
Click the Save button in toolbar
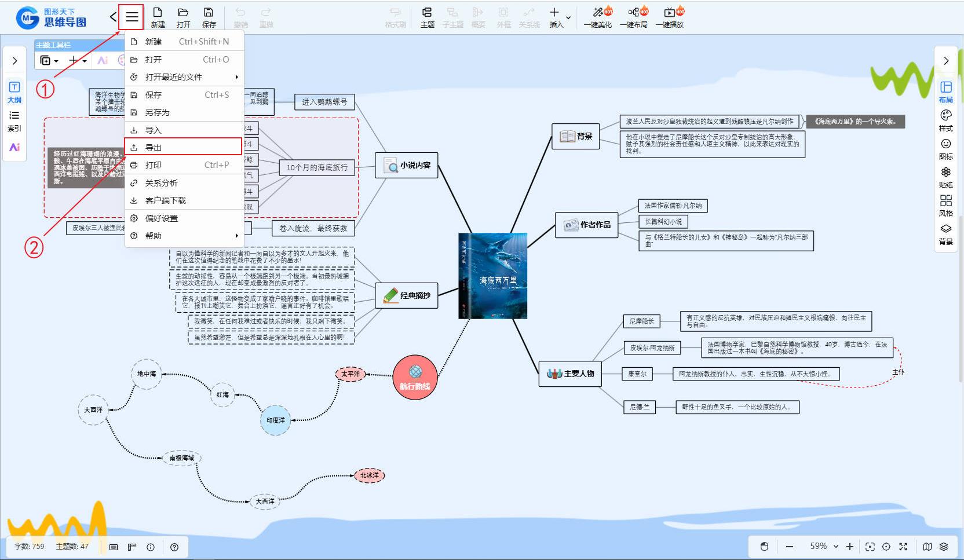click(x=209, y=17)
